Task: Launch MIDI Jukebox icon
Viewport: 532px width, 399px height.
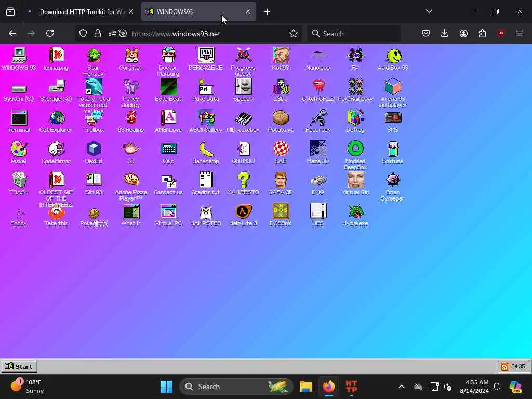Action: pyautogui.click(x=243, y=118)
